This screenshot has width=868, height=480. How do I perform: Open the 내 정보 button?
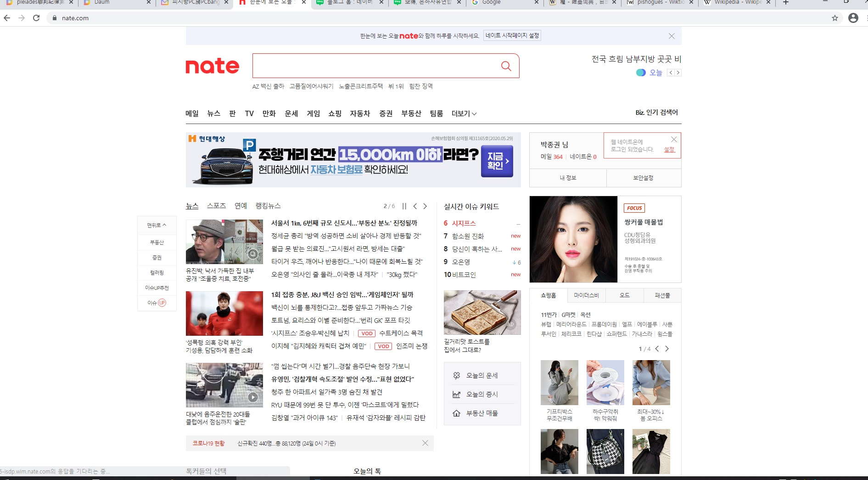(568, 178)
